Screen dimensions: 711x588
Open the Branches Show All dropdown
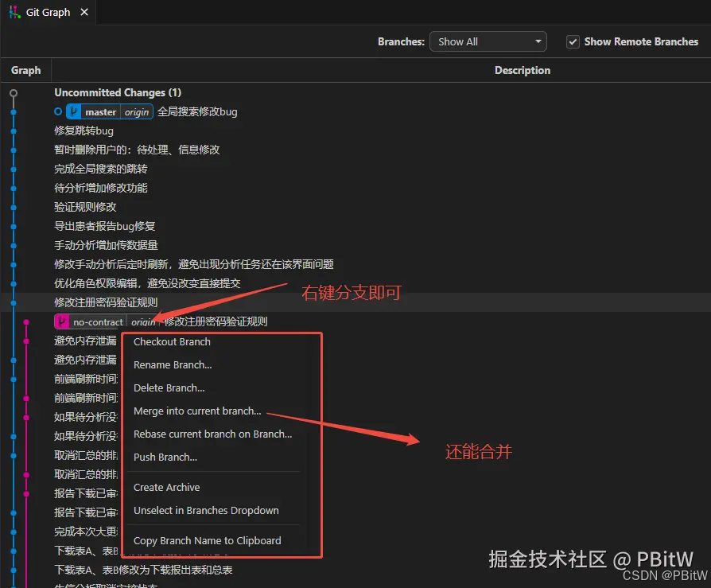tap(488, 41)
